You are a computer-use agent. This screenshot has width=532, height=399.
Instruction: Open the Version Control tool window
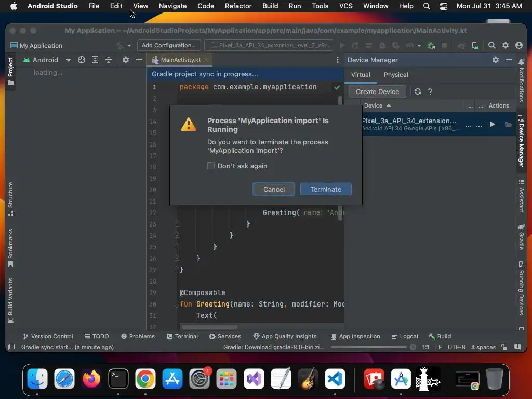click(x=48, y=336)
